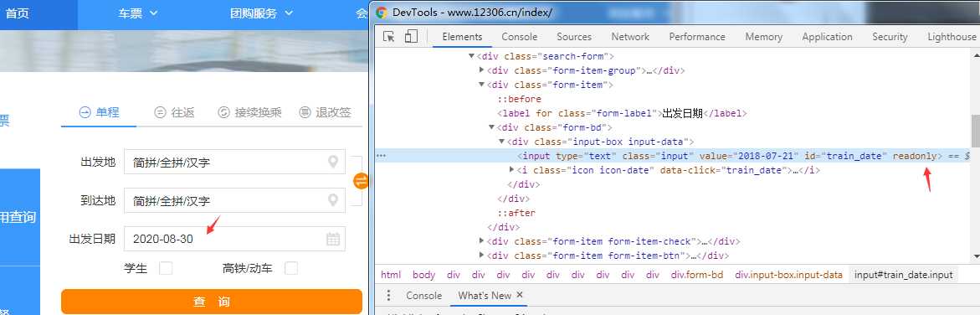Screen dimensions: 980x315
Task: Click the Elements panel vertical scrollbar
Action: [x=976, y=130]
